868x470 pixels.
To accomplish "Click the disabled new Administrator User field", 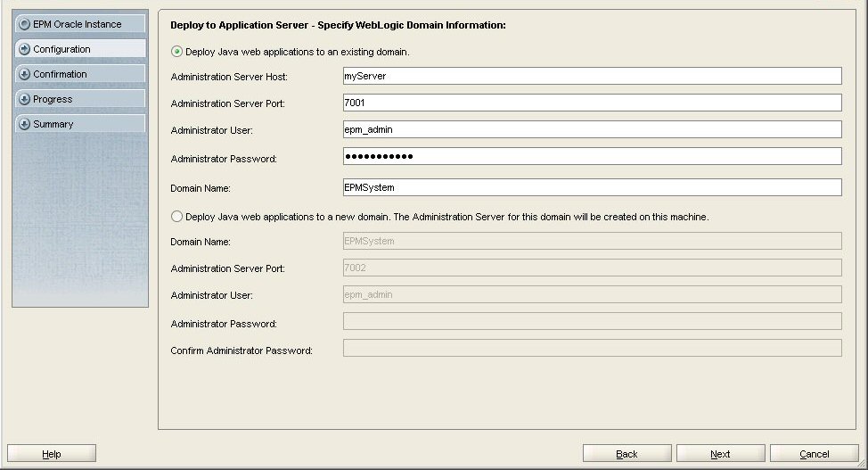I will 593,294.
